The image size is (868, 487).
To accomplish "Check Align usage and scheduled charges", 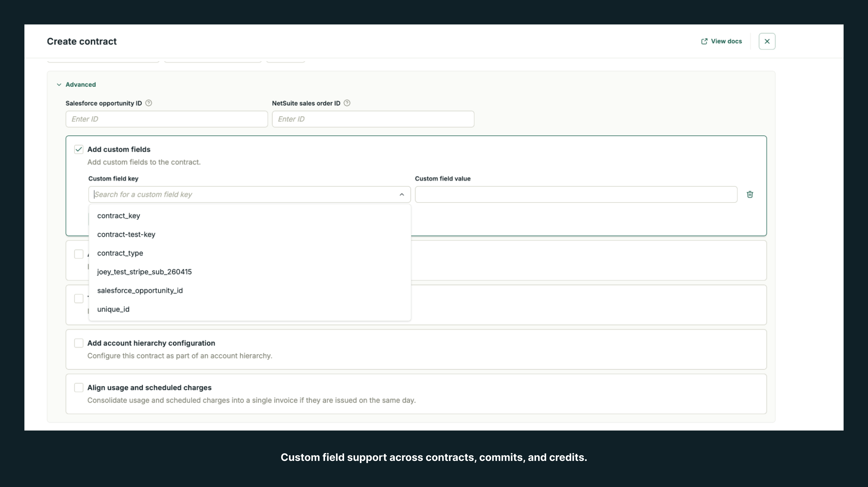I will point(79,387).
